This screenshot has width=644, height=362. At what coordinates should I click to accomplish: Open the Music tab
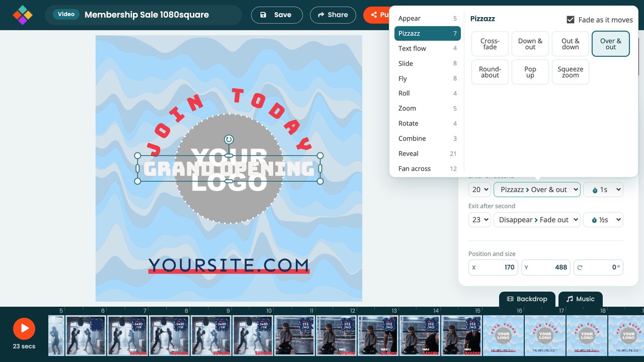point(581,299)
